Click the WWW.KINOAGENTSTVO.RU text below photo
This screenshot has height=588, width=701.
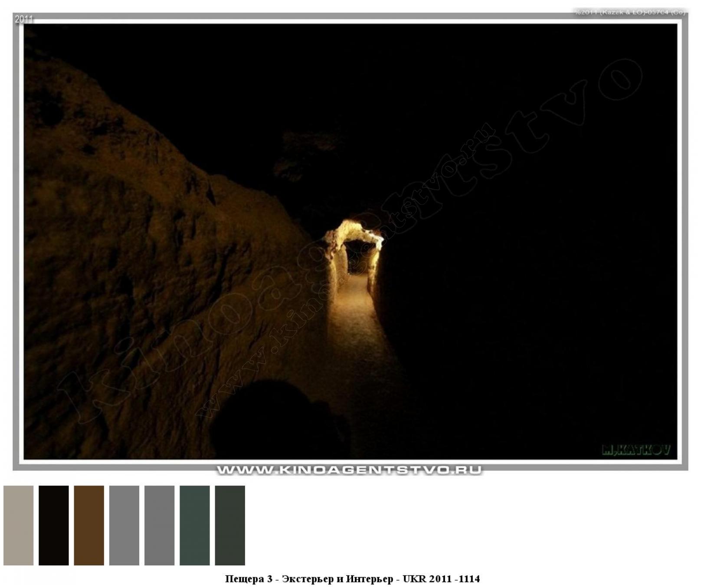coord(349,470)
